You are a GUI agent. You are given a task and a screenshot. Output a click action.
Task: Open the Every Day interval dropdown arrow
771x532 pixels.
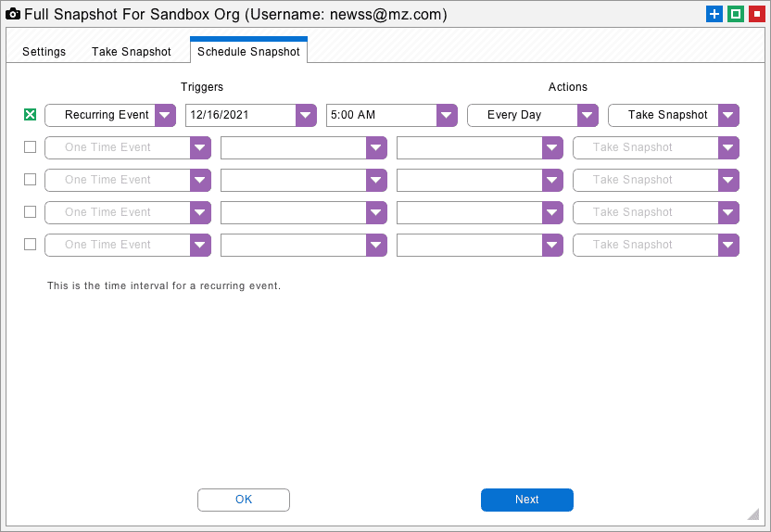pyautogui.click(x=588, y=115)
